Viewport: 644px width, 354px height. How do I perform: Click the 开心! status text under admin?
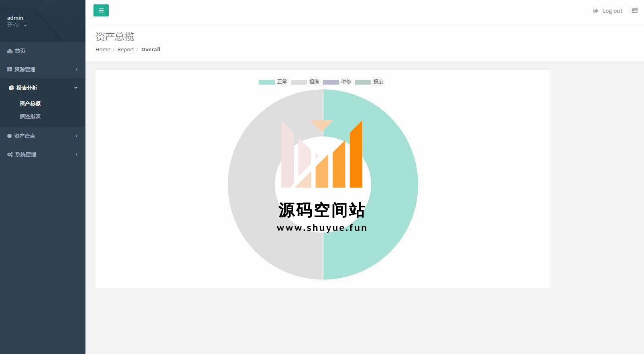[13, 25]
